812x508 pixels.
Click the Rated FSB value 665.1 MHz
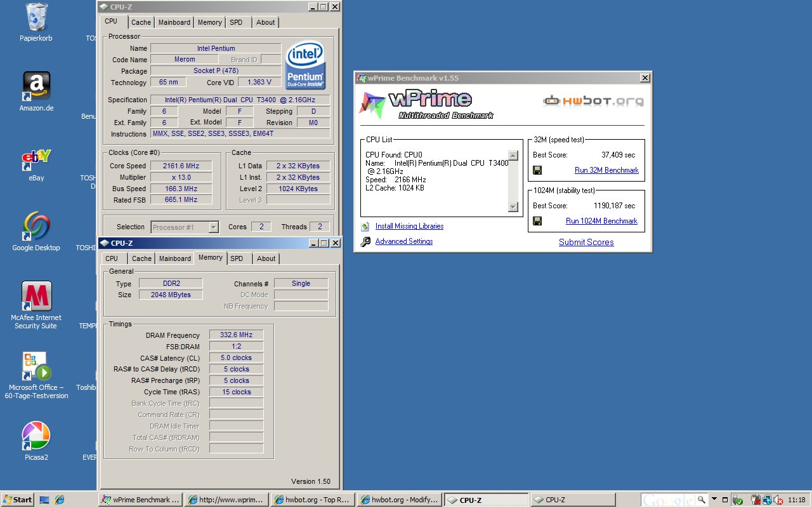click(180, 199)
